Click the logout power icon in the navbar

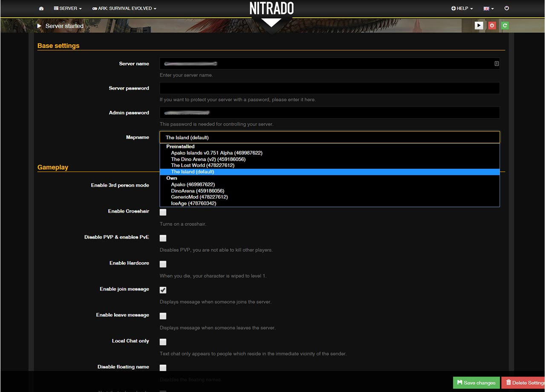pos(507,8)
